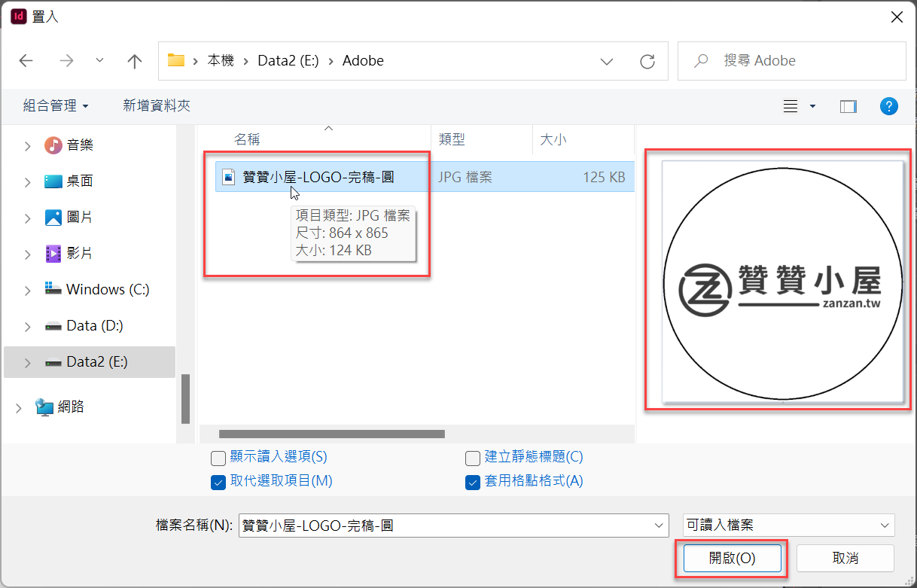Expand the 桌面 tree node

coord(28,182)
